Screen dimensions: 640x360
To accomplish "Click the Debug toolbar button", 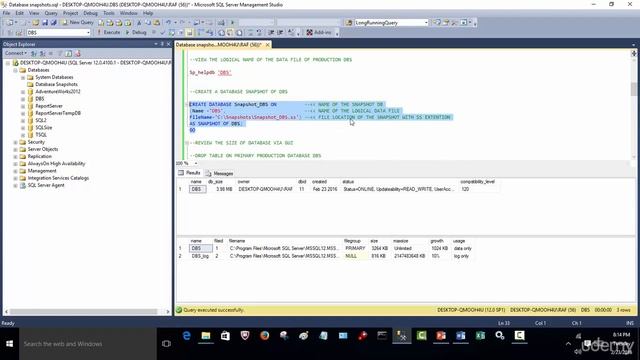I will click(136, 32).
